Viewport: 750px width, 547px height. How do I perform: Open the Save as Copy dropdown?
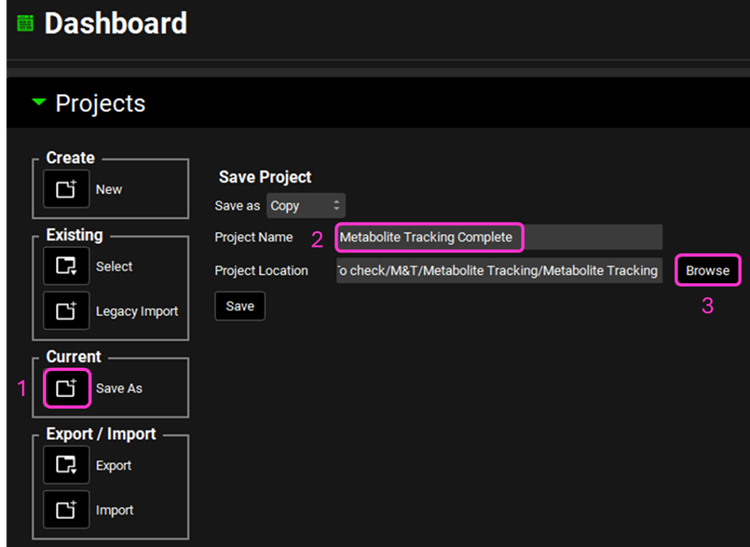[x=305, y=205]
